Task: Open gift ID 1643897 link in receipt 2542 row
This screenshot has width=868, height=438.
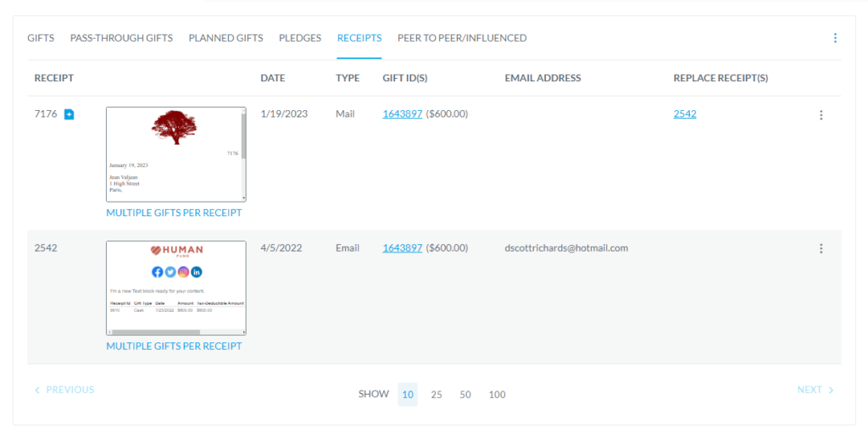Action: 403,247
